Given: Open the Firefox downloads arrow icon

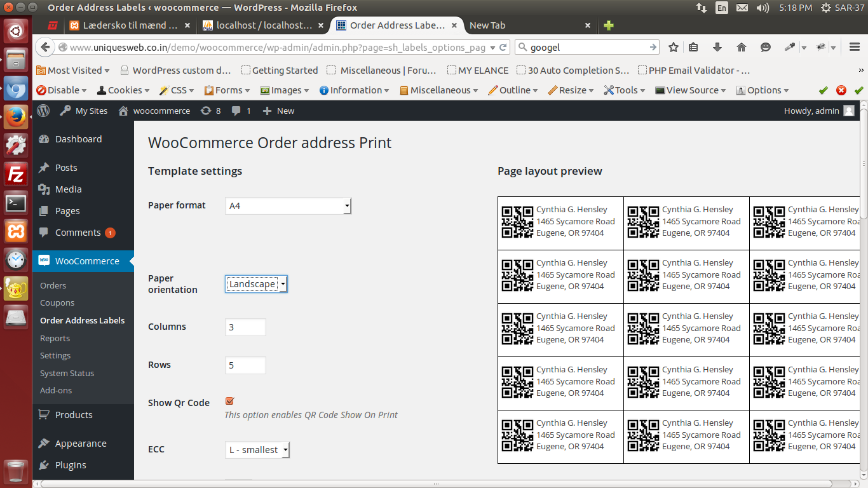Looking at the screenshot, I should (x=717, y=47).
